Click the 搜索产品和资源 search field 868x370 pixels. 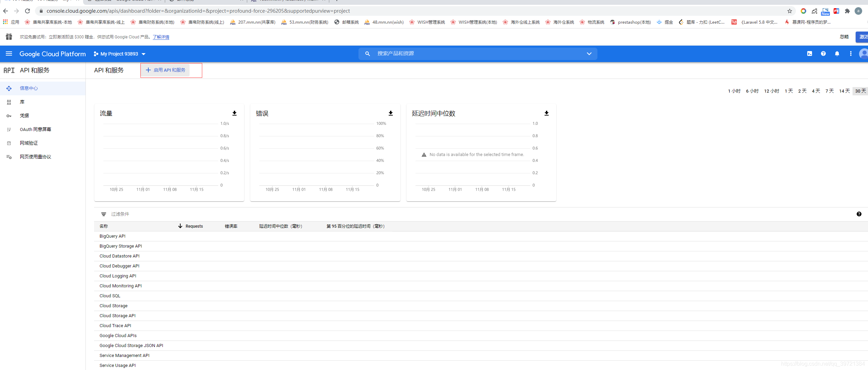pos(477,54)
